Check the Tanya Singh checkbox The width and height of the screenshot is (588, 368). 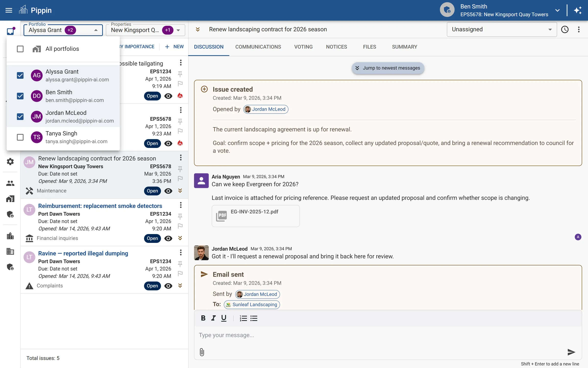[20, 137]
